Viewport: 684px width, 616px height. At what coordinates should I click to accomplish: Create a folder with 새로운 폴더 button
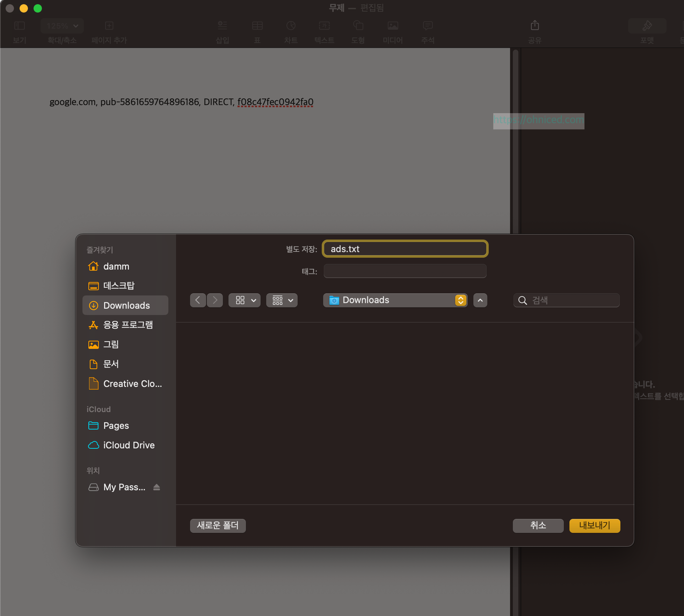coord(218,526)
